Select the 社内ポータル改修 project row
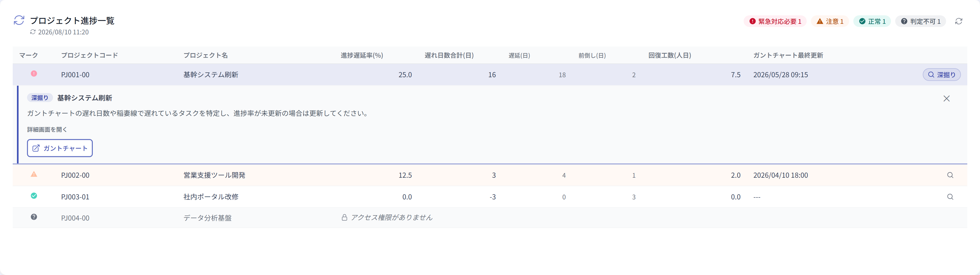The height and width of the screenshot is (275, 980). (x=490, y=197)
